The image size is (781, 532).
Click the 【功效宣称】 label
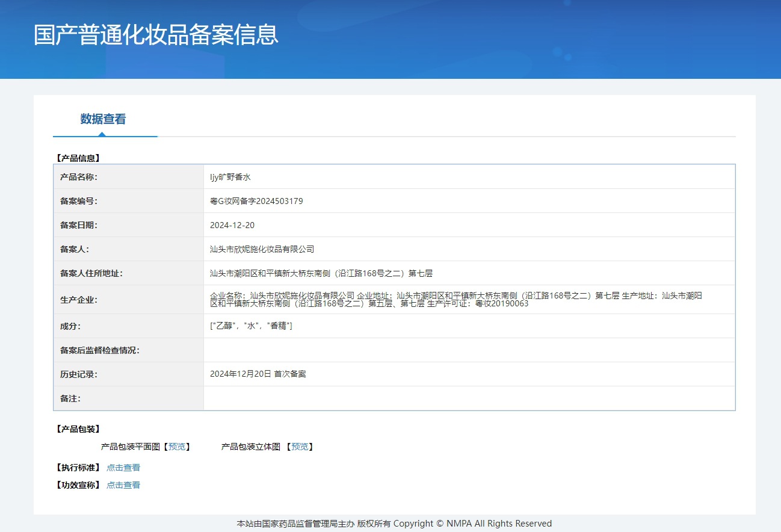click(x=77, y=485)
